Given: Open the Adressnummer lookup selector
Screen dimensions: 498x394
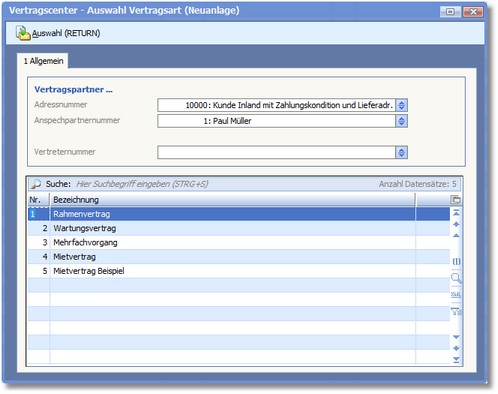Looking at the screenshot, I should point(401,105).
